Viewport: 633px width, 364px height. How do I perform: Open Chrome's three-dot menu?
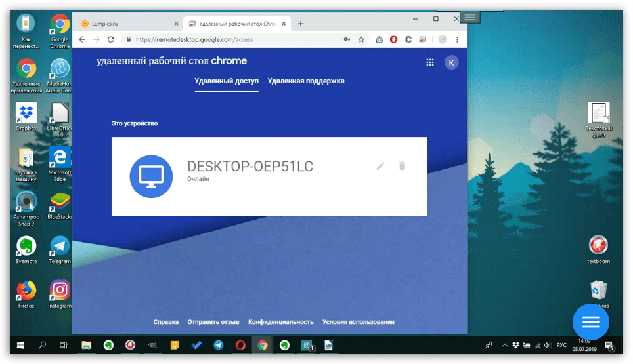[457, 39]
